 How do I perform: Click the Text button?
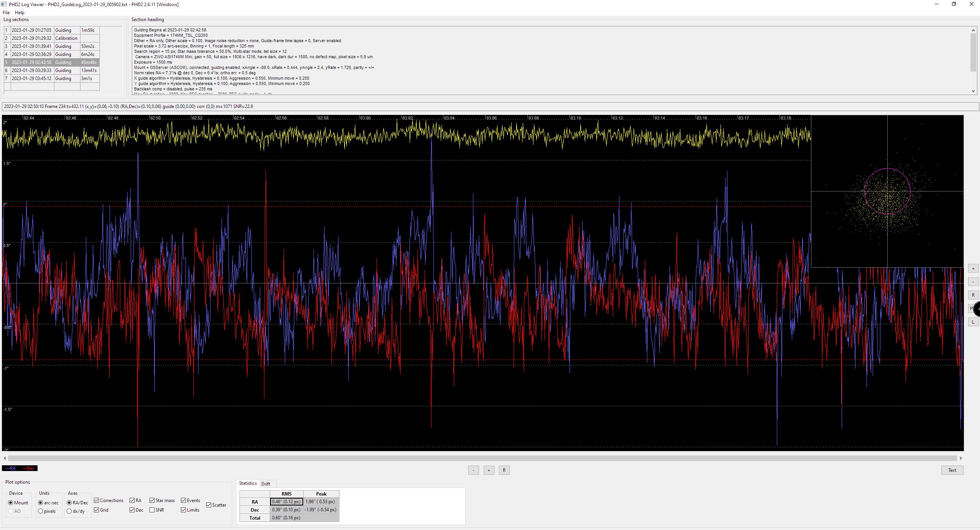coord(952,470)
